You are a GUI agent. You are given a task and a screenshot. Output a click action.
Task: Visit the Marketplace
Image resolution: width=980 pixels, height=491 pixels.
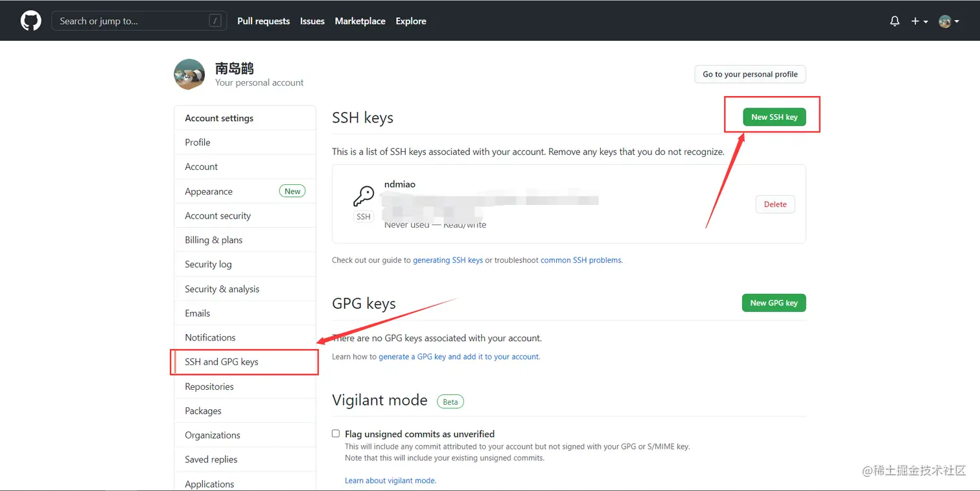[x=360, y=21]
